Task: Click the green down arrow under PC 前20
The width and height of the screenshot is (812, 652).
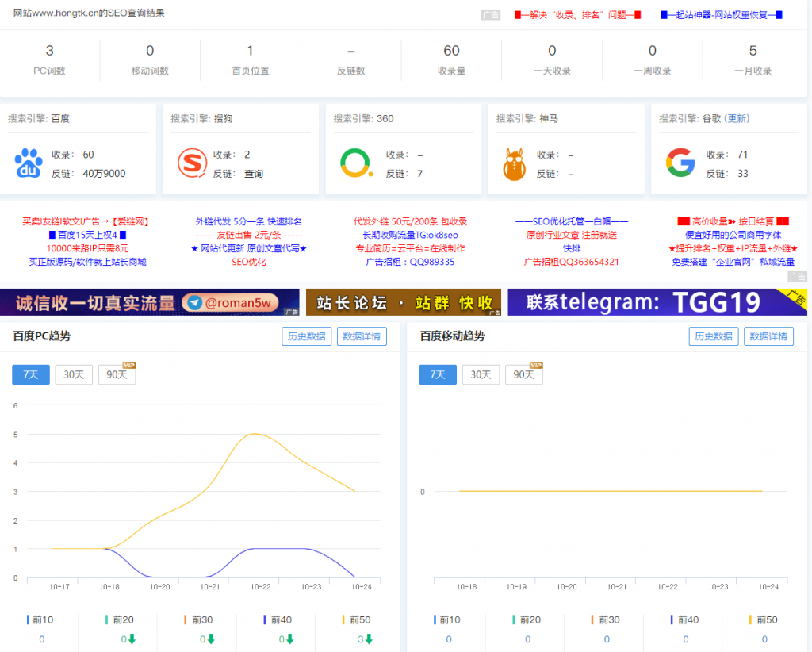Action: tap(132, 639)
